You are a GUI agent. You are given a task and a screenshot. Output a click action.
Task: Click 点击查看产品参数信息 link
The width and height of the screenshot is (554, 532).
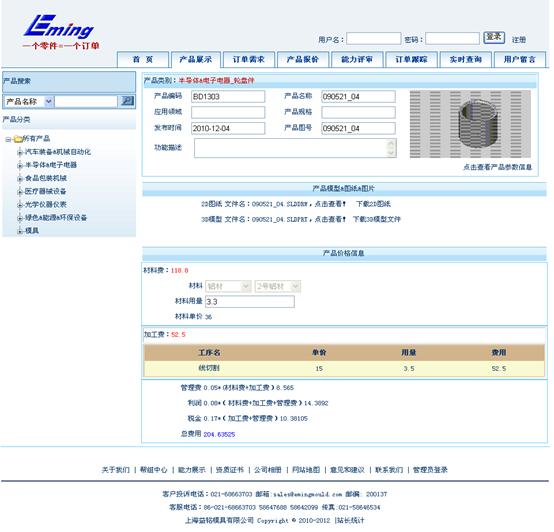(497, 167)
